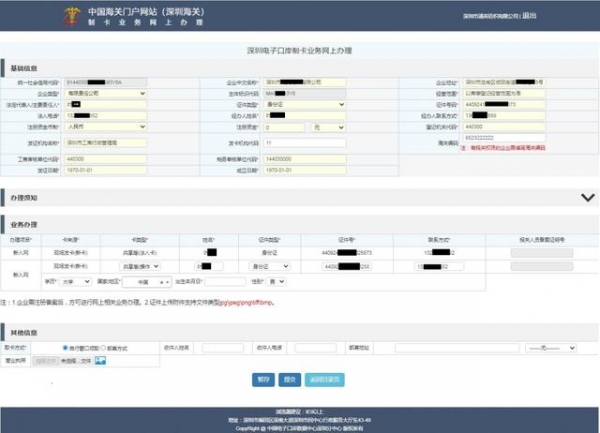Click the 暂存 save draft button
The width and height of the screenshot is (600, 433).
262,380
